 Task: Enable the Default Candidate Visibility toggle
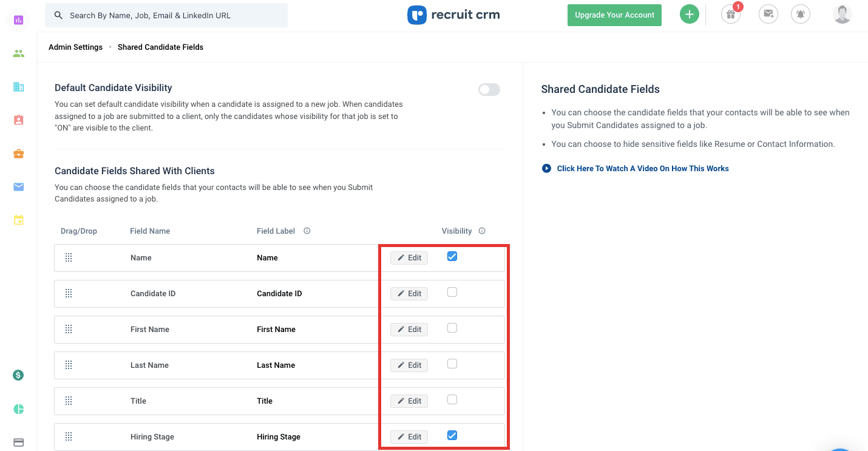click(x=489, y=89)
